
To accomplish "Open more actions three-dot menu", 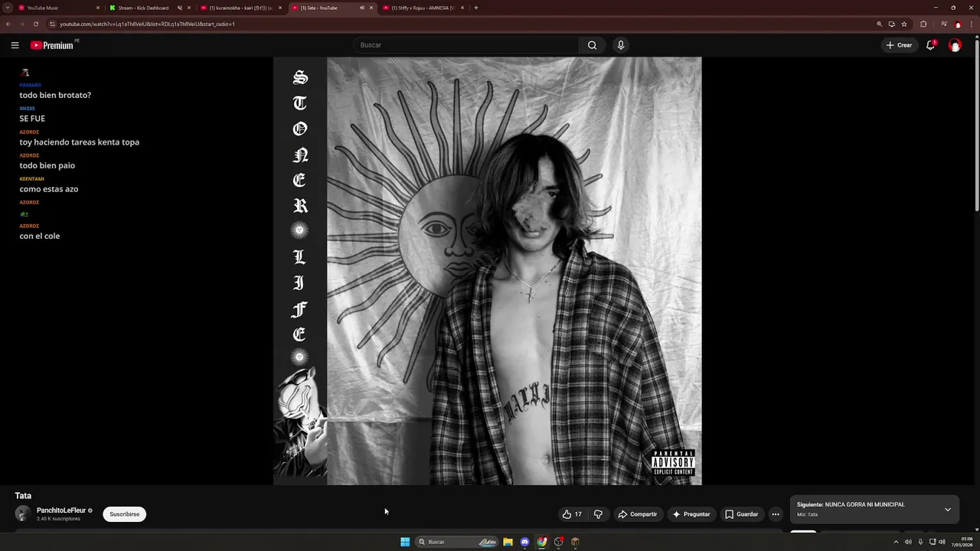I will [776, 514].
